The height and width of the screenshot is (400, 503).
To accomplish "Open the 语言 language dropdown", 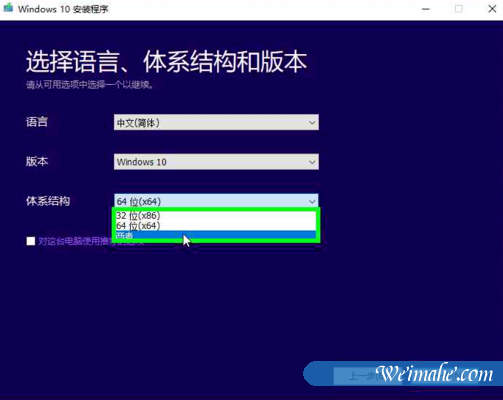I will coord(216,122).
